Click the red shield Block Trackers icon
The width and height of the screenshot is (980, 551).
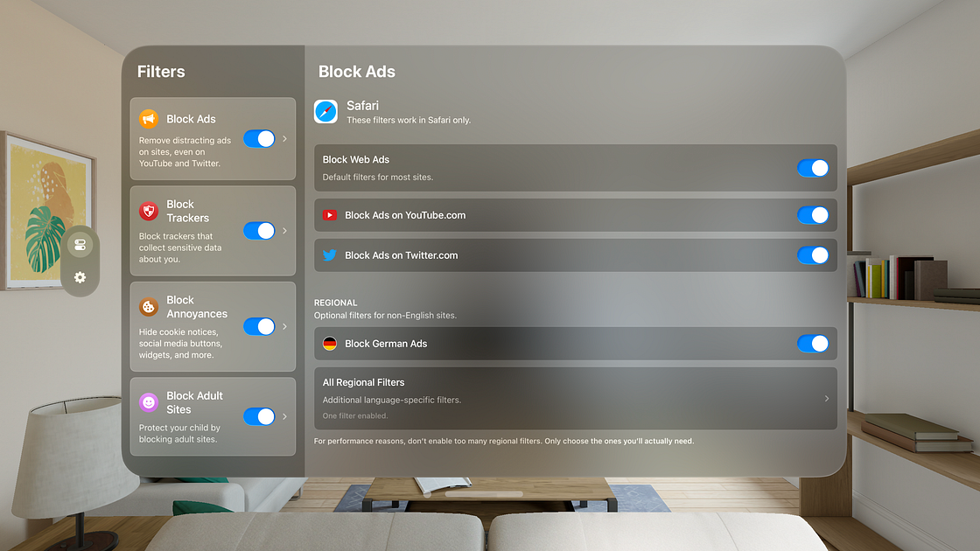pyautogui.click(x=149, y=211)
